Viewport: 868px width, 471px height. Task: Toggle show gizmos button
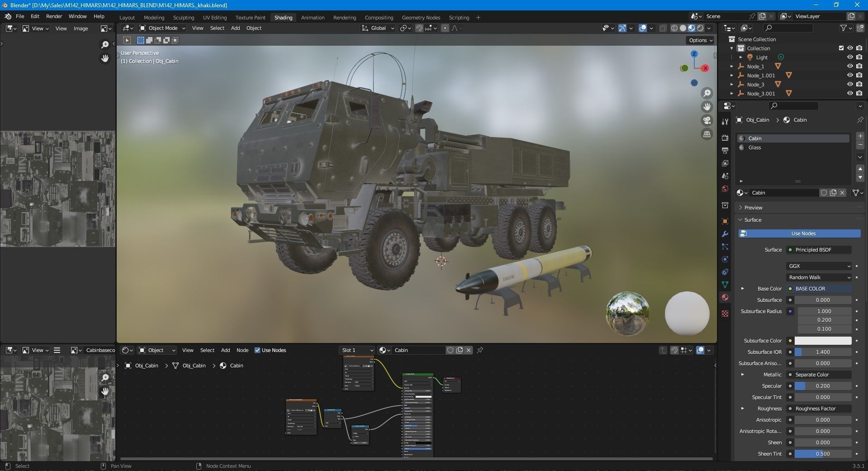(622, 28)
